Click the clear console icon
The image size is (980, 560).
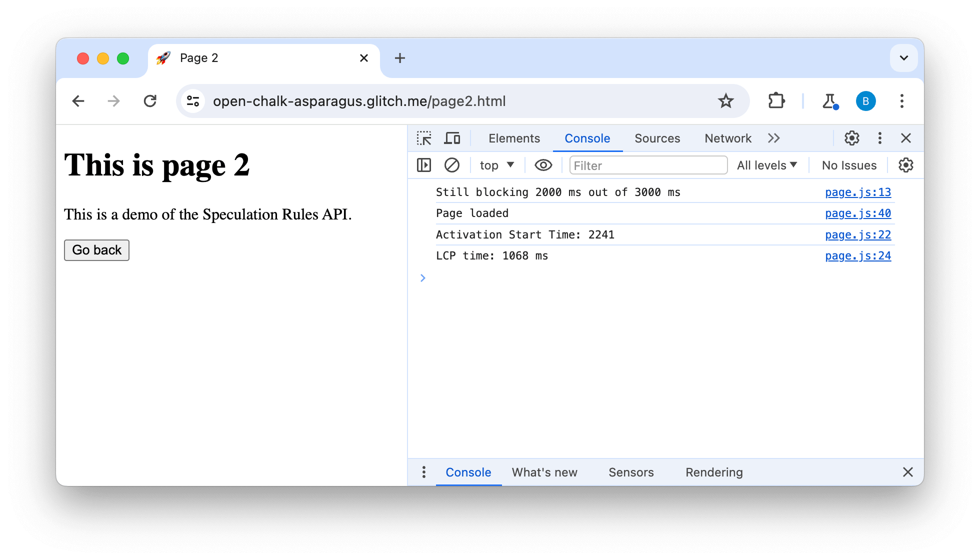coord(451,165)
